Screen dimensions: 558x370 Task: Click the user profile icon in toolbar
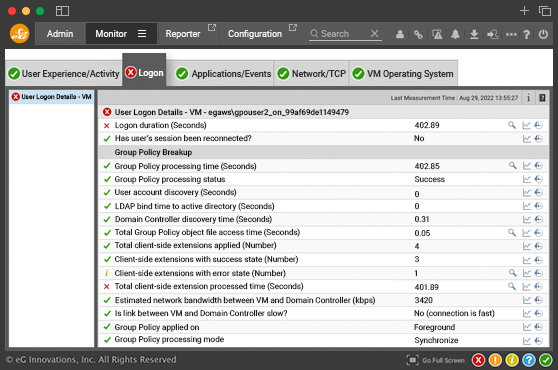400,35
